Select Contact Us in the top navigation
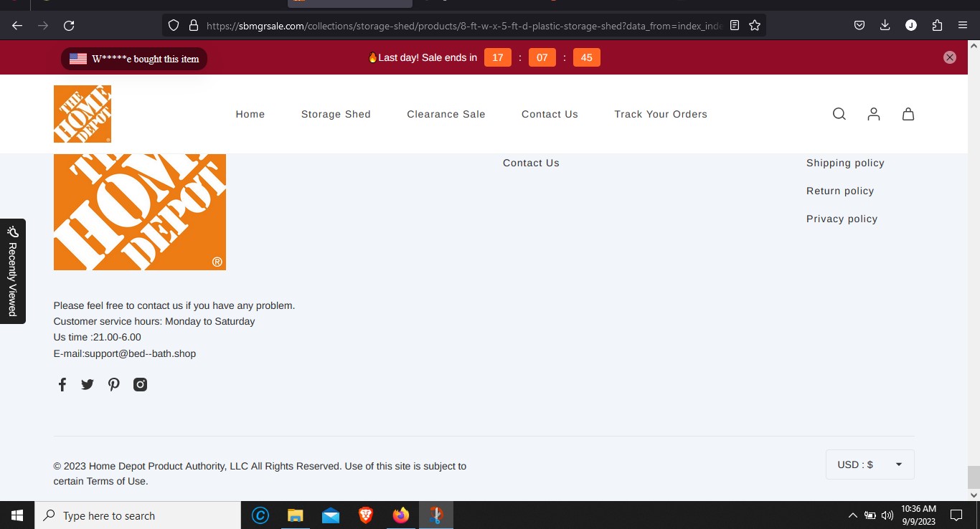 tap(550, 114)
